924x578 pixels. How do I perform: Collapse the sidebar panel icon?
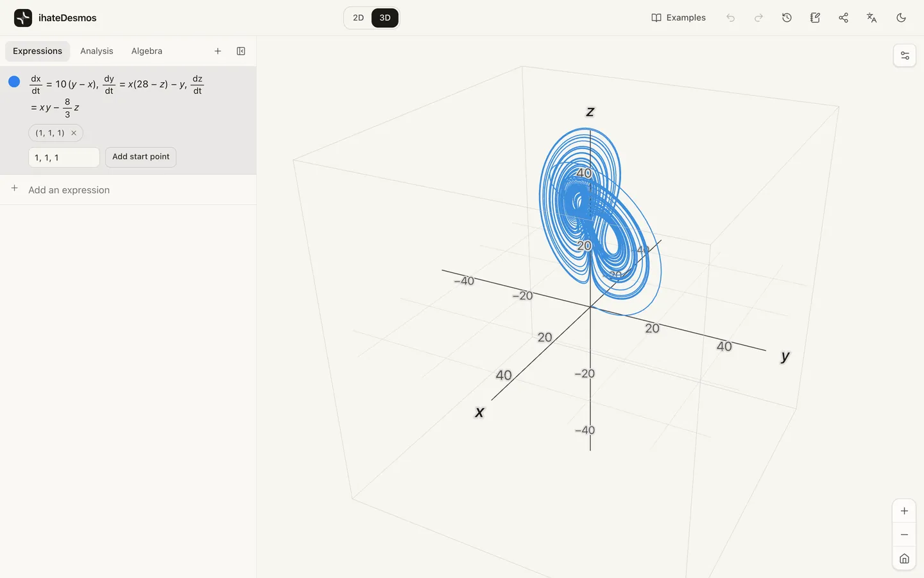[x=241, y=51]
